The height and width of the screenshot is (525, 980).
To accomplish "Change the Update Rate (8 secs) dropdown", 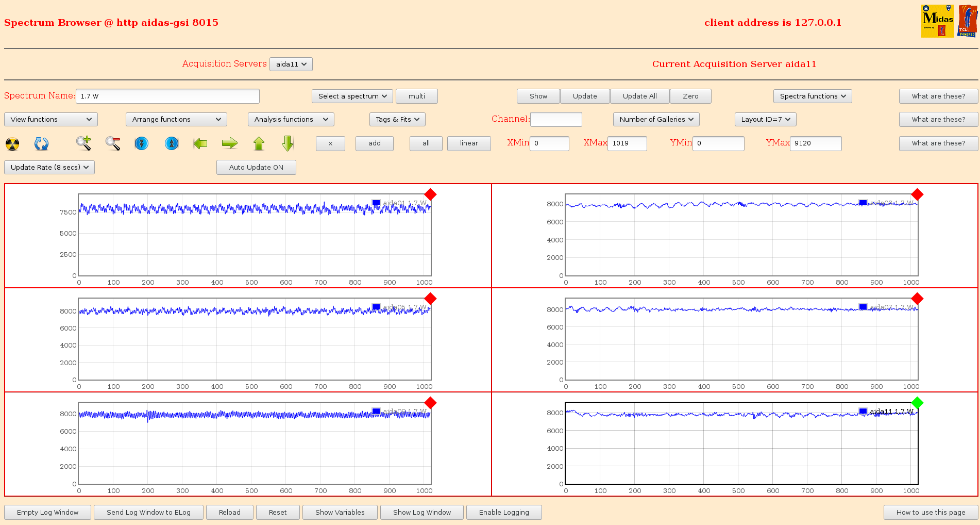I will click(49, 168).
